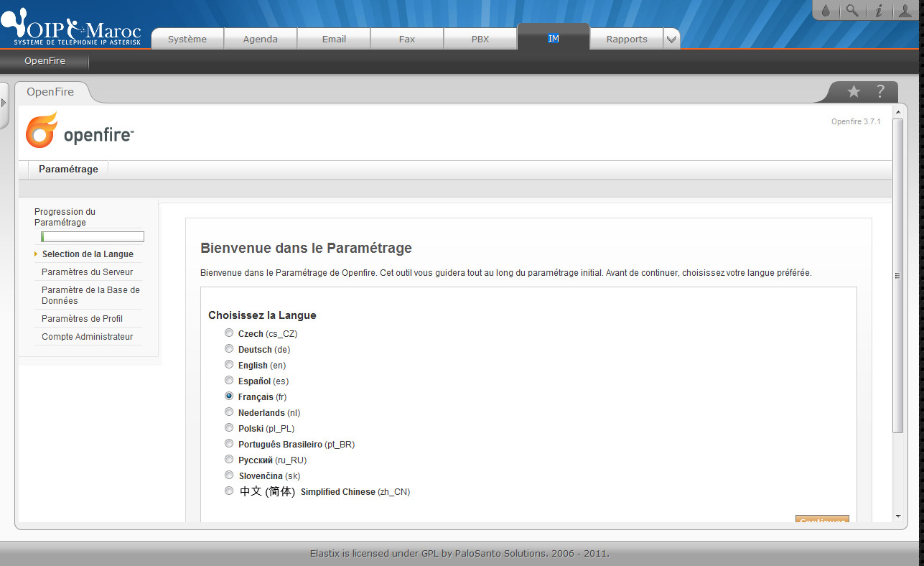Click the Continuer button

point(822,519)
